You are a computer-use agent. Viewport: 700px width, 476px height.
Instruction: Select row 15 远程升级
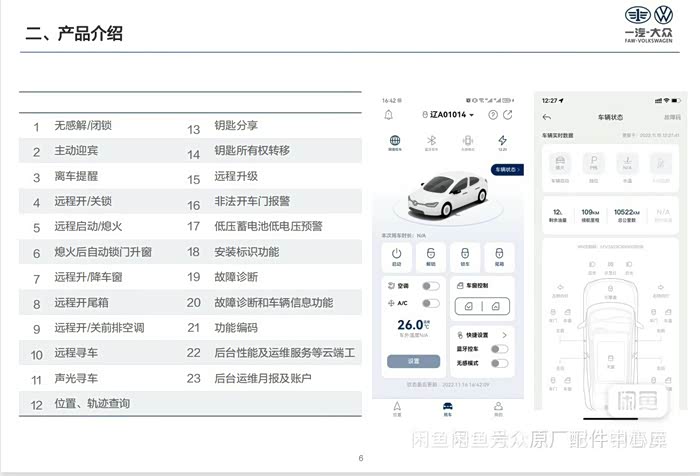point(236,176)
